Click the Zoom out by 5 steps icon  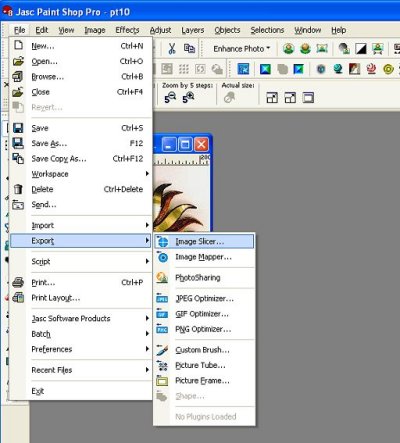170,97
